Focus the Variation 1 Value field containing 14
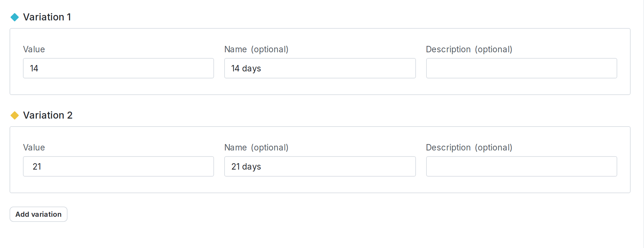 118,68
